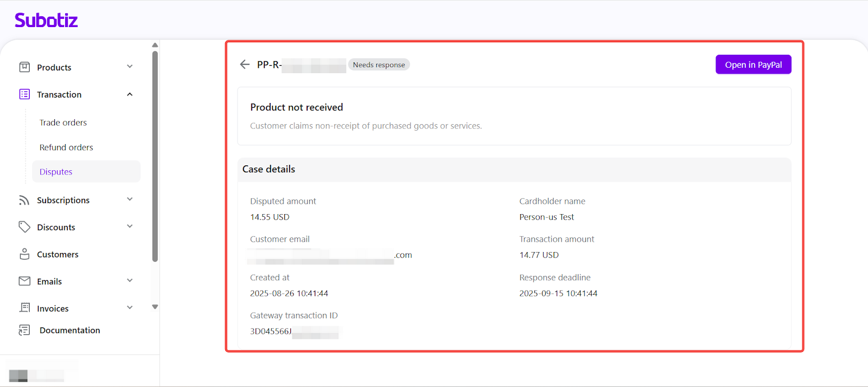Viewport: 868px width, 387px height.
Task: Expand the Discounts dropdown arrow
Action: [x=130, y=227]
